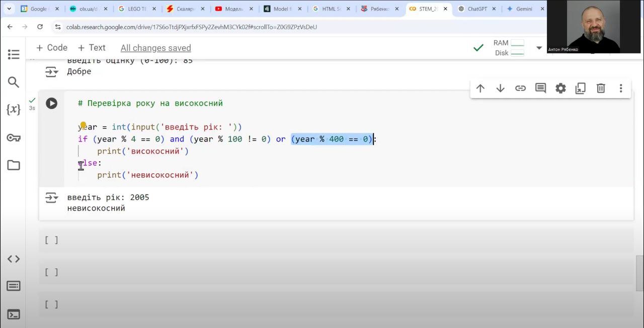Image resolution: width=644 pixels, height=328 pixels.
Task: Open the variables inspector panel
Action: (x=14, y=109)
